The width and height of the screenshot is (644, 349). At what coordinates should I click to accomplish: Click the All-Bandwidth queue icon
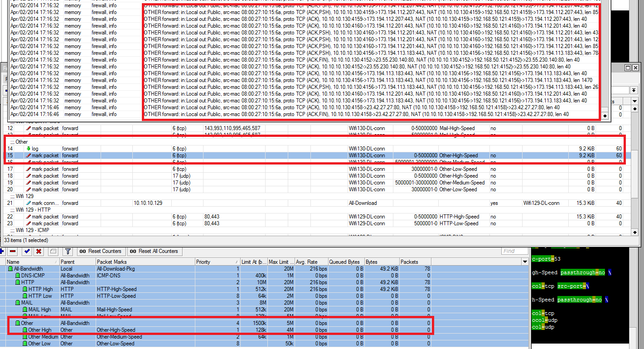[x=10, y=269]
